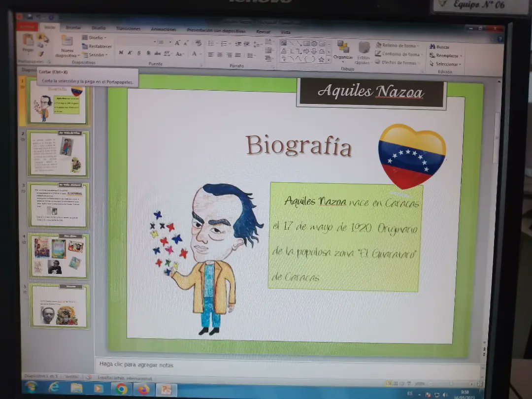Screen dimensions: 532x399
Task: Open Contorno de forma dropdown
Action: click(x=399, y=54)
